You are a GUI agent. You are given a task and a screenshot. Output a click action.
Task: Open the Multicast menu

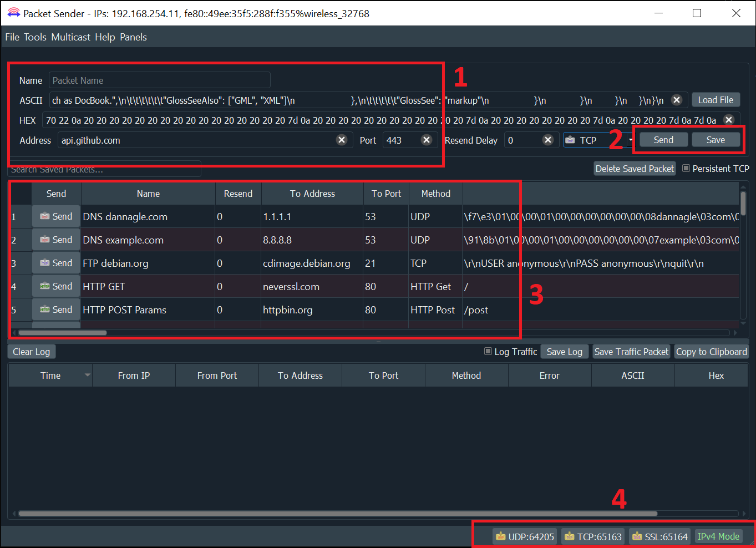coord(70,37)
